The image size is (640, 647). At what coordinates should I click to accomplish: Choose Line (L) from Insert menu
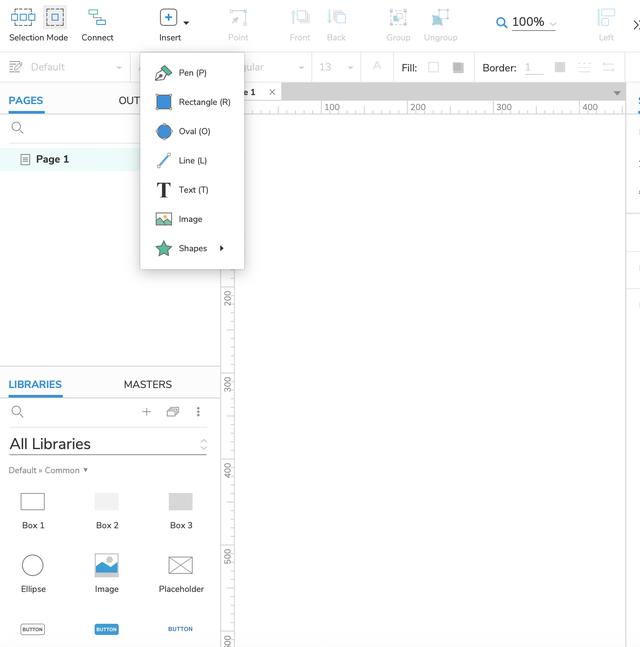click(x=192, y=161)
